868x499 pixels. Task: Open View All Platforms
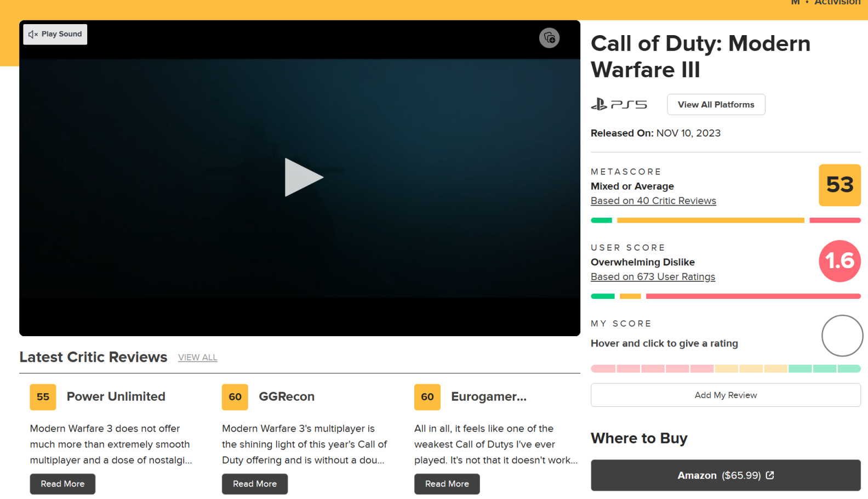pos(716,104)
